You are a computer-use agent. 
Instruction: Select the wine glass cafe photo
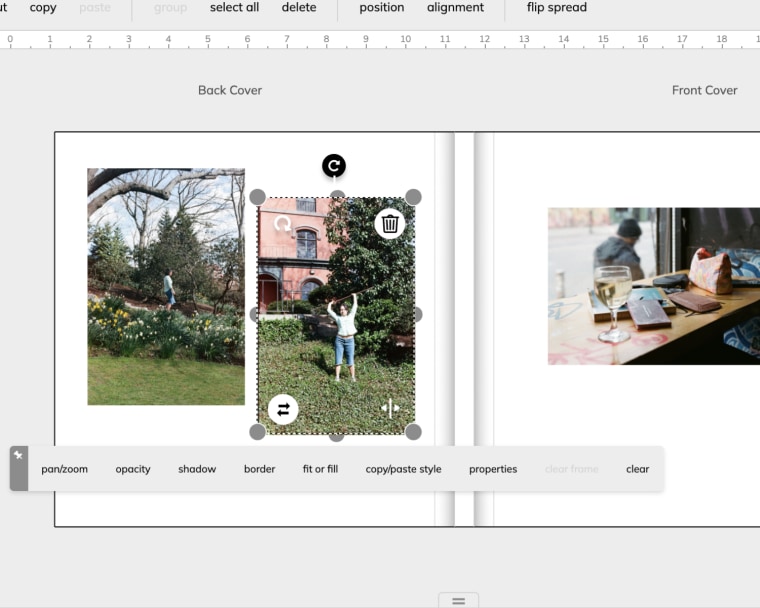point(653,286)
